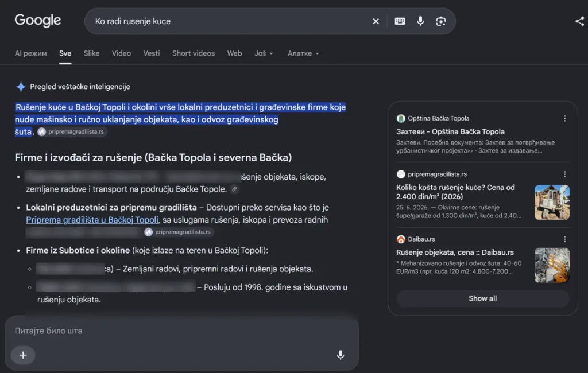Open Koliko košta rušenje kuće result link
The width and height of the screenshot is (588, 373).
click(455, 192)
